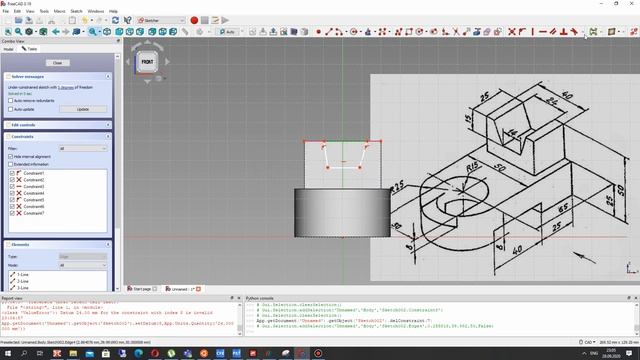Click the taskbar search icon
Viewport: 640px width, 360px height.
click(24, 353)
